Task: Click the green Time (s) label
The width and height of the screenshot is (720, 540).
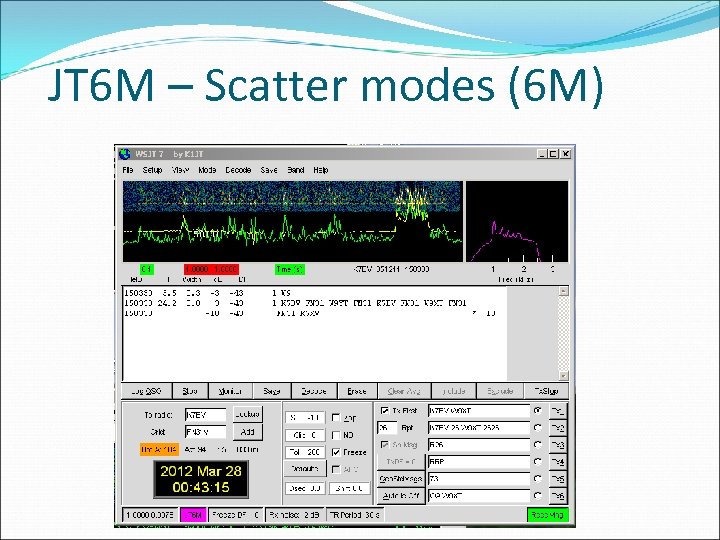Action: 290,270
